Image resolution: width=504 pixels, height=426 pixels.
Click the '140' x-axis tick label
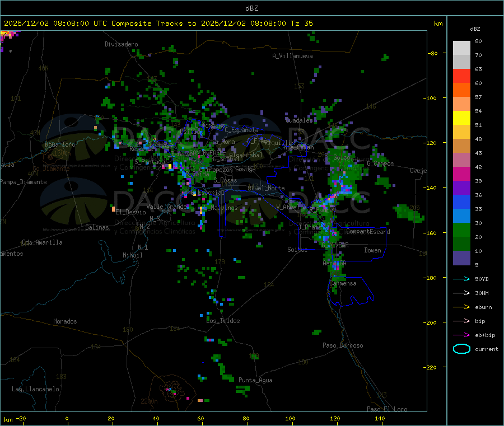pos(380,418)
